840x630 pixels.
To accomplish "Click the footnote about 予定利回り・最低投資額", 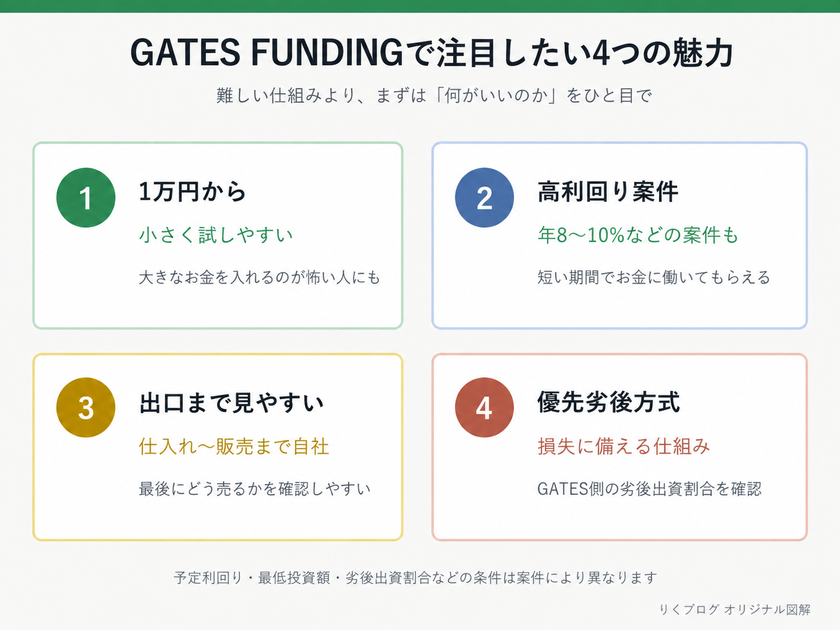I will click(415, 578).
